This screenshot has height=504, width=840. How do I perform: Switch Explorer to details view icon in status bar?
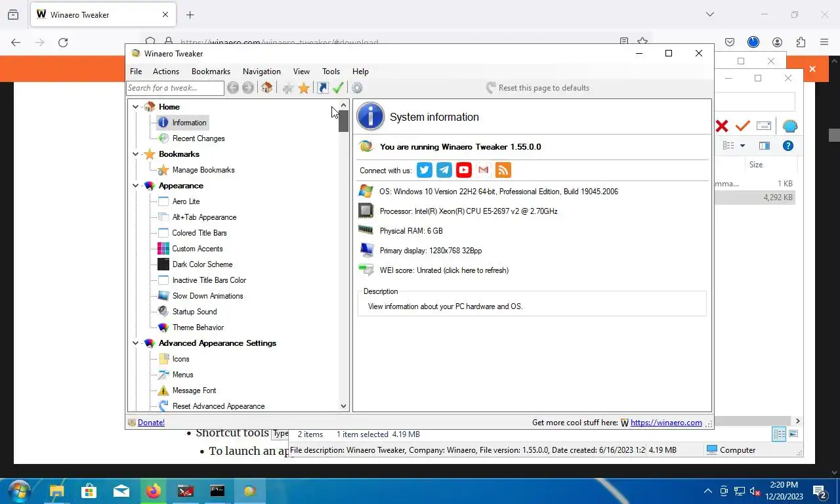[779, 434]
